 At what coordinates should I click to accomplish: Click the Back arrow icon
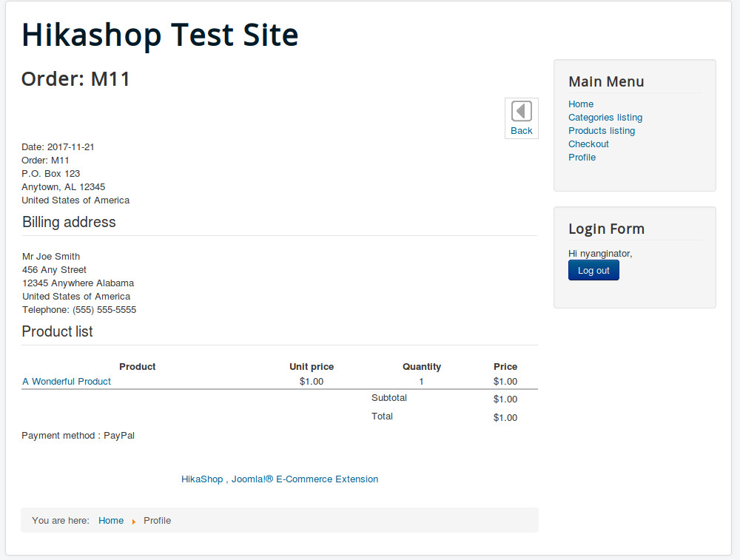522,112
